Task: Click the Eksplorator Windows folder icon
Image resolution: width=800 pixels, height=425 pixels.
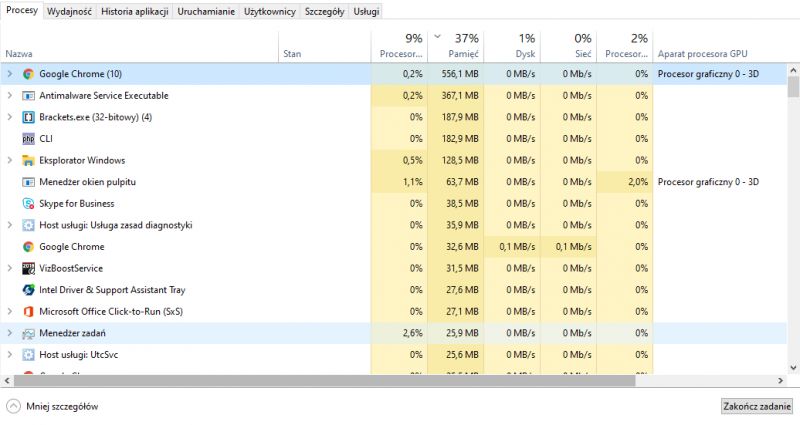Action: (x=29, y=160)
